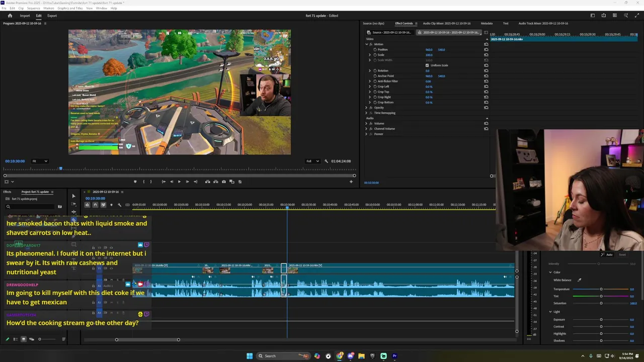Open the Full playback resolution dropdown
This screenshot has height=362, width=644.
coord(312,161)
